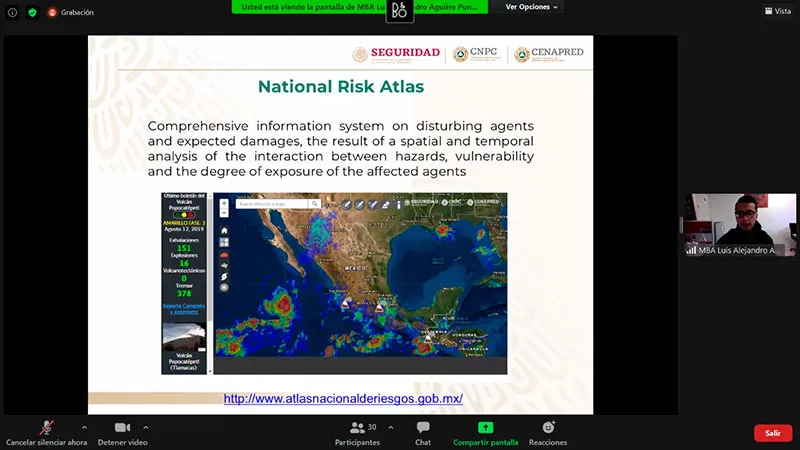
Task: Open the Ver Opciones dropdown
Action: tap(531, 7)
